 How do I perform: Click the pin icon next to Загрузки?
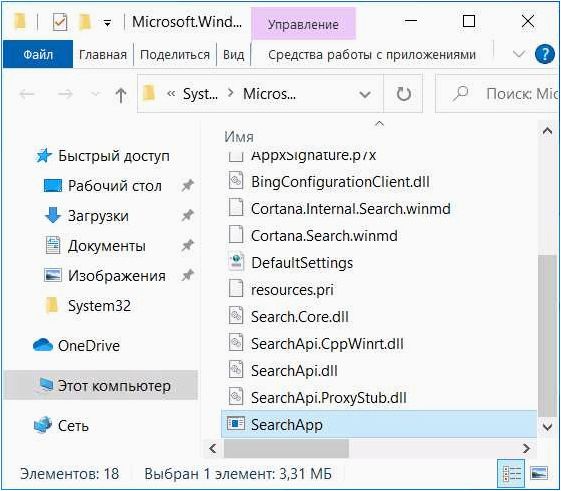tap(187, 216)
